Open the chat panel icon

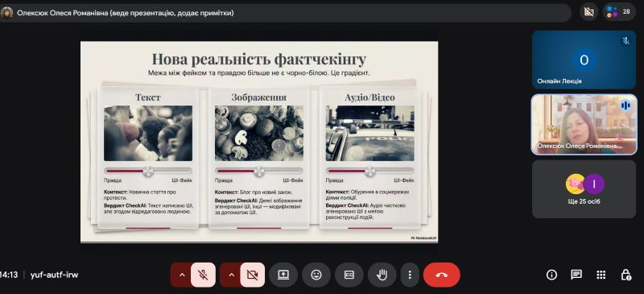pos(576,275)
